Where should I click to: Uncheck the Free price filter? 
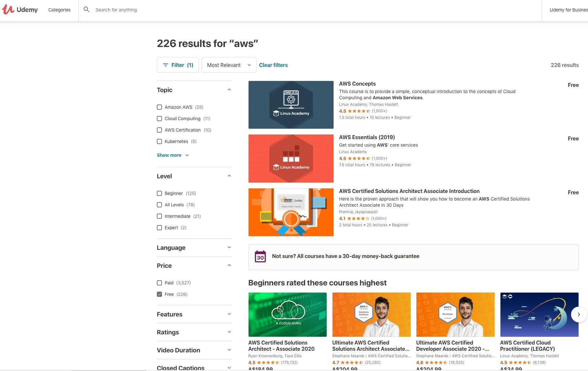click(159, 294)
